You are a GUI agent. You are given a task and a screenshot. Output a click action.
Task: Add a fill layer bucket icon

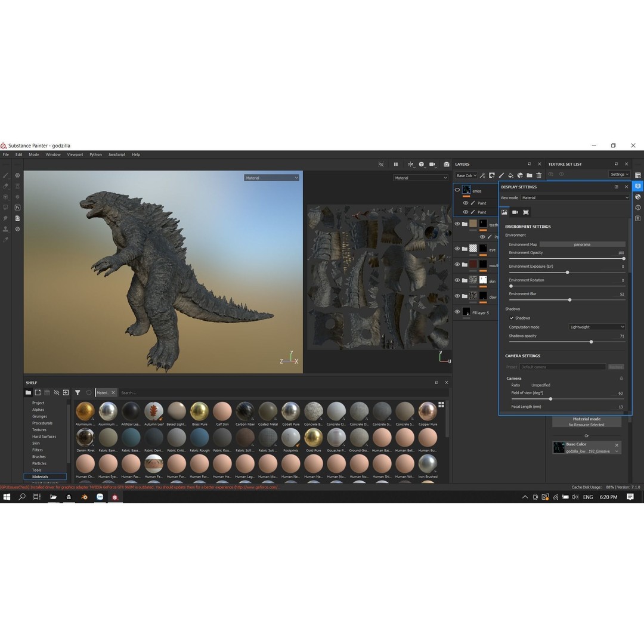[510, 175]
